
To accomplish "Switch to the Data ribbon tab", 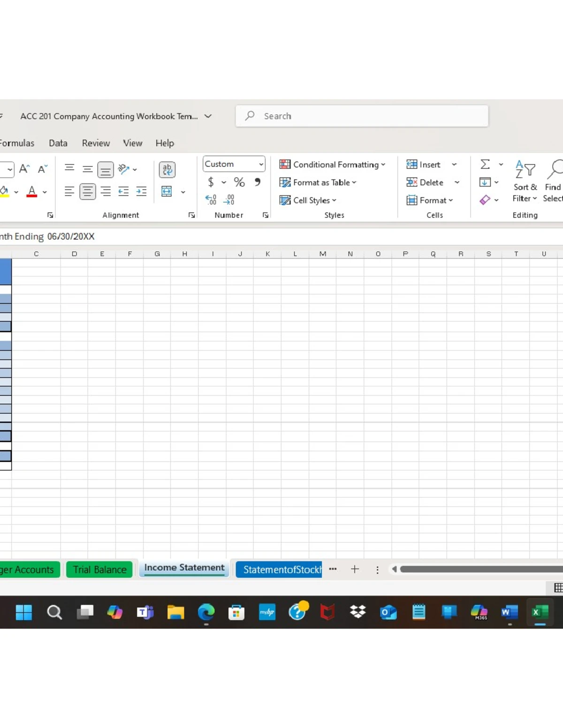I will (x=58, y=143).
